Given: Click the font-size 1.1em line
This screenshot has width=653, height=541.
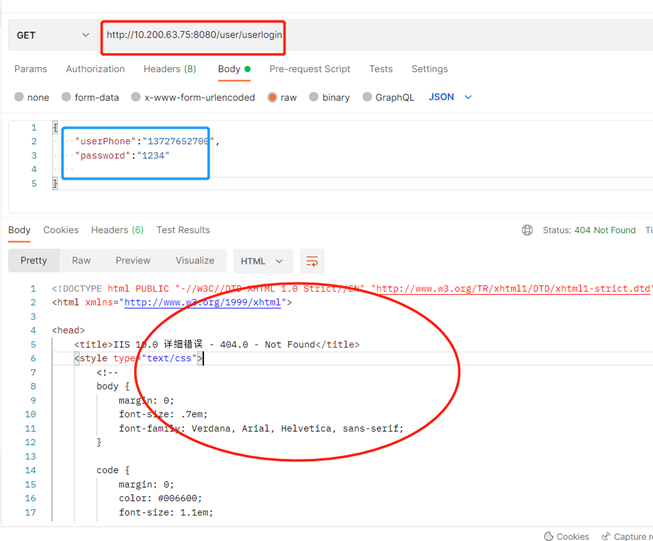Looking at the screenshot, I should (166, 512).
